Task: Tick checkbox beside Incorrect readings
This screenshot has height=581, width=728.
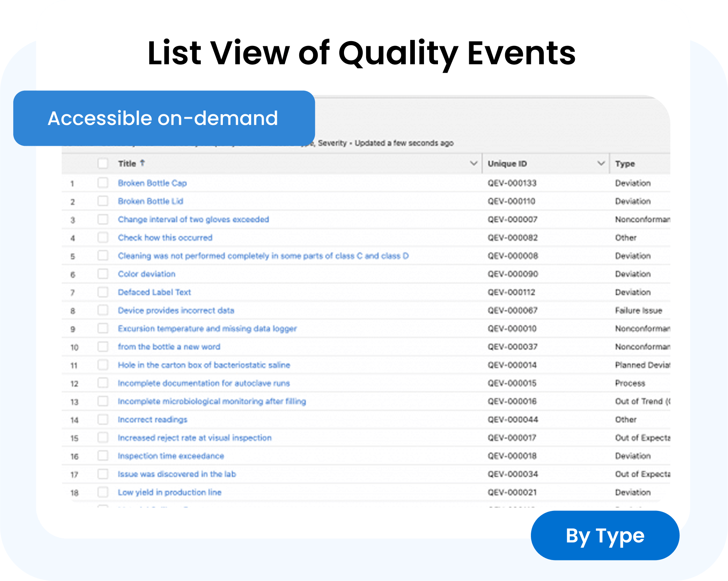Action: [103, 419]
